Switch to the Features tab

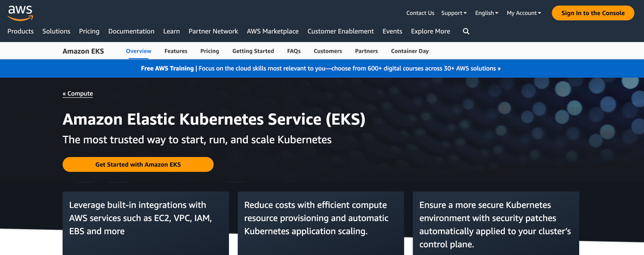(176, 51)
